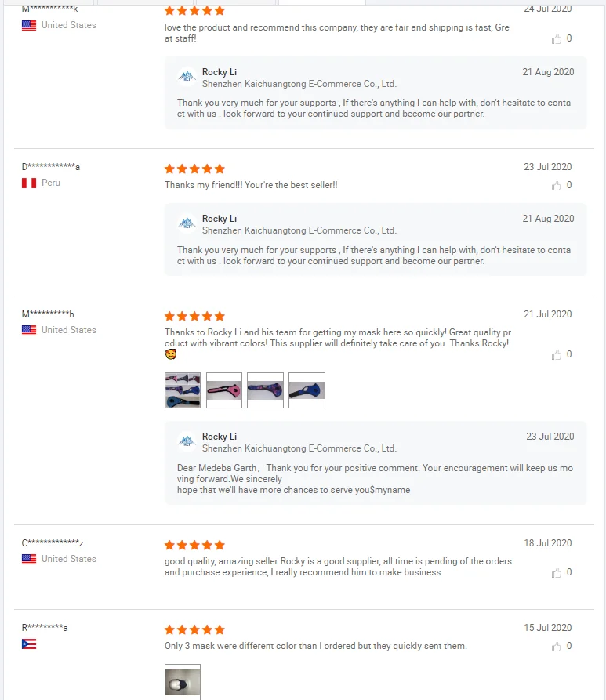Screen dimensions: 606x700
Task: Like the 24 Jul 2020 review with thumbs-up
Action: pos(557,38)
